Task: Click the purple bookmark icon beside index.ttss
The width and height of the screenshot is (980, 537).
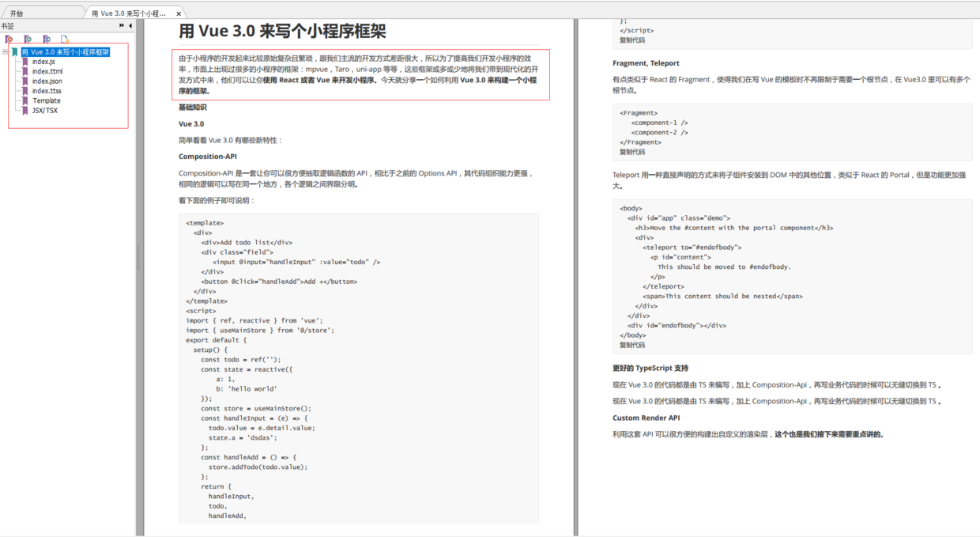Action: tap(25, 91)
